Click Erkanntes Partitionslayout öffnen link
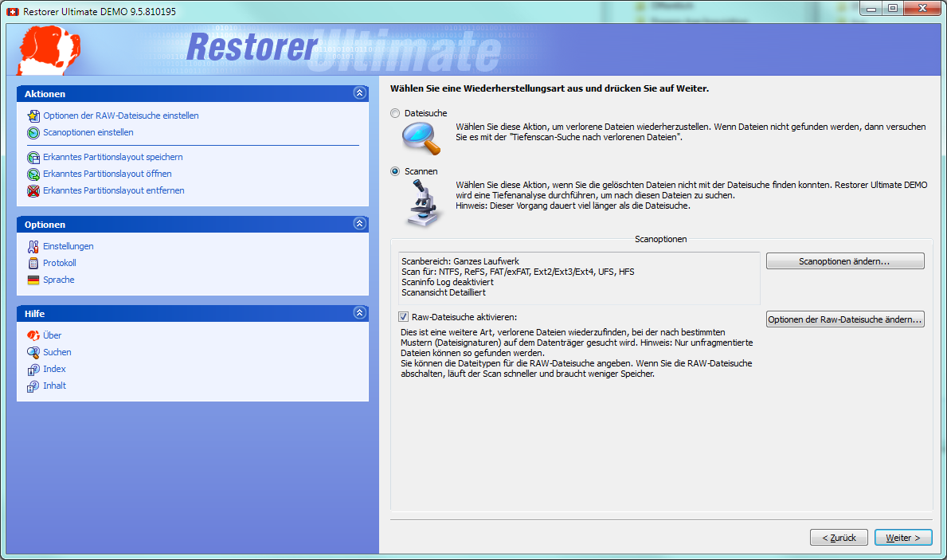Viewport: 947px width, 560px height. point(108,174)
